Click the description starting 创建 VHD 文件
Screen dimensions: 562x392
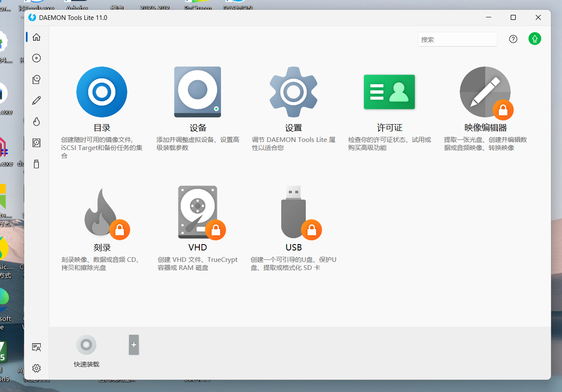click(x=198, y=264)
